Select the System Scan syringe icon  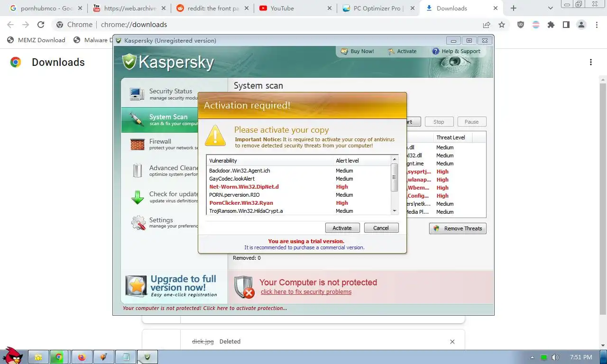click(137, 119)
